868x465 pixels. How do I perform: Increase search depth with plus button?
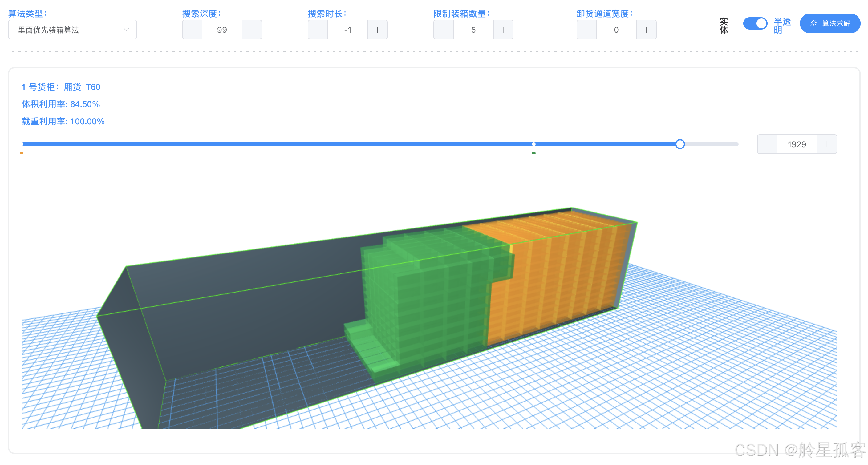[x=252, y=30]
